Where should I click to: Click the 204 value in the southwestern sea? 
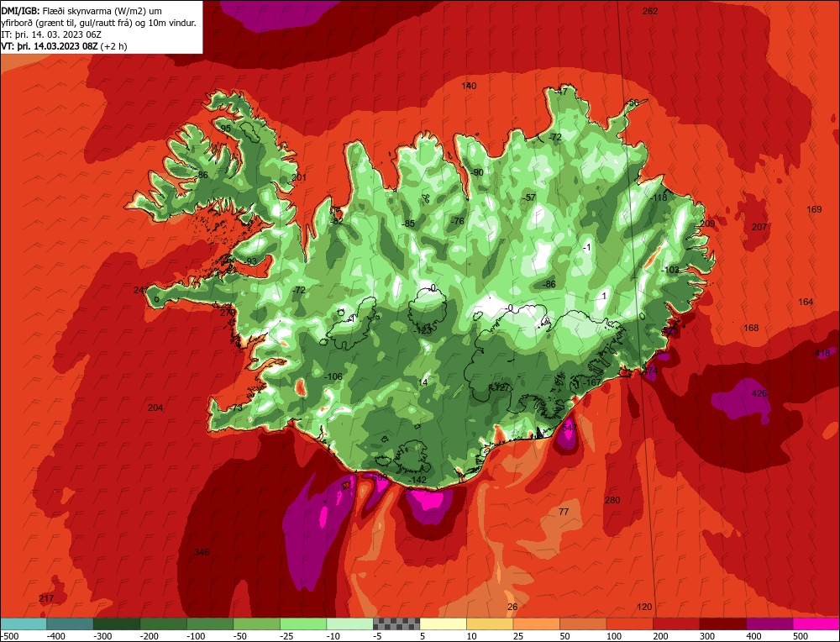click(x=155, y=408)
